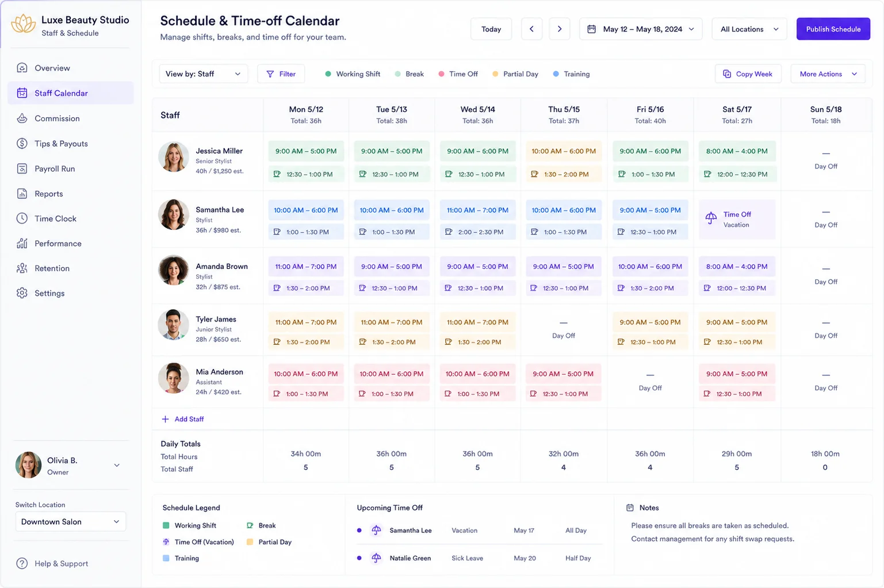Click the Tue 5/13 column header
Image resolution: width=884 pixels, height=588 pixels.
(392, 114)
